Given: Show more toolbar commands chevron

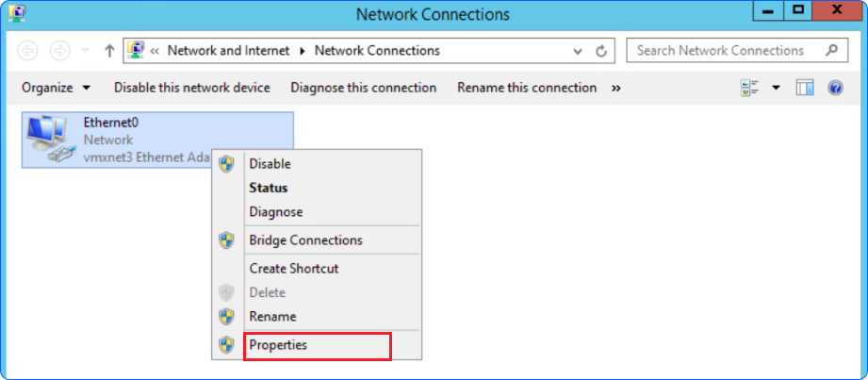Looking at the screenshot, I should click(x=616, y=88).
